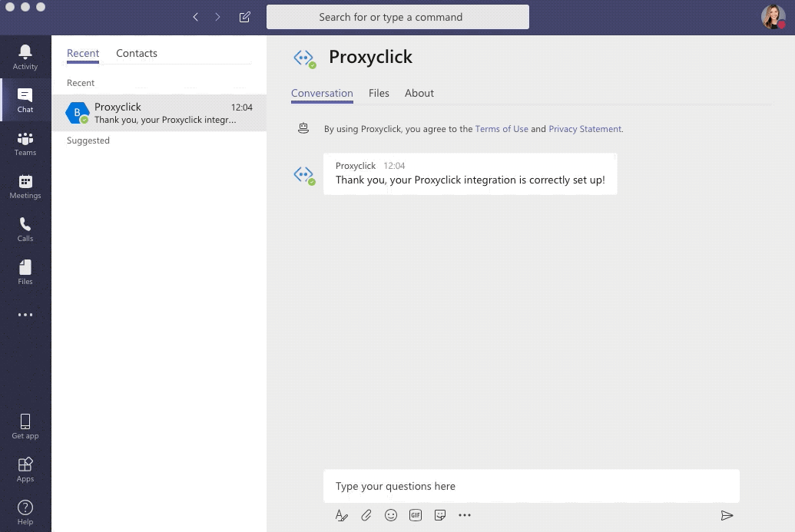The height and width of the screenshot is (532, 795).
Task: Open the Terms of Use link
Action: click(502, 129)
